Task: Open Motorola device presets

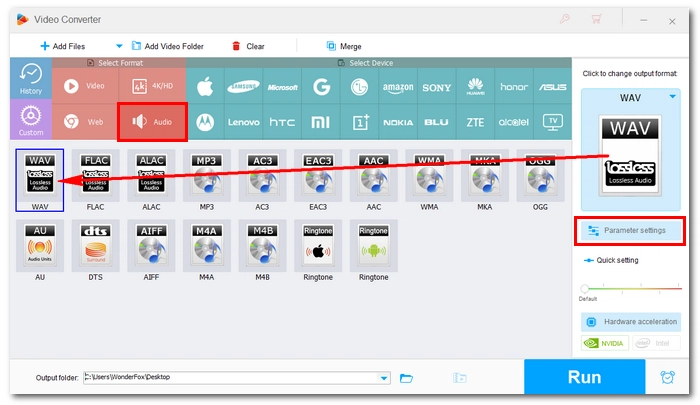Action: click(x=205, y=122)
